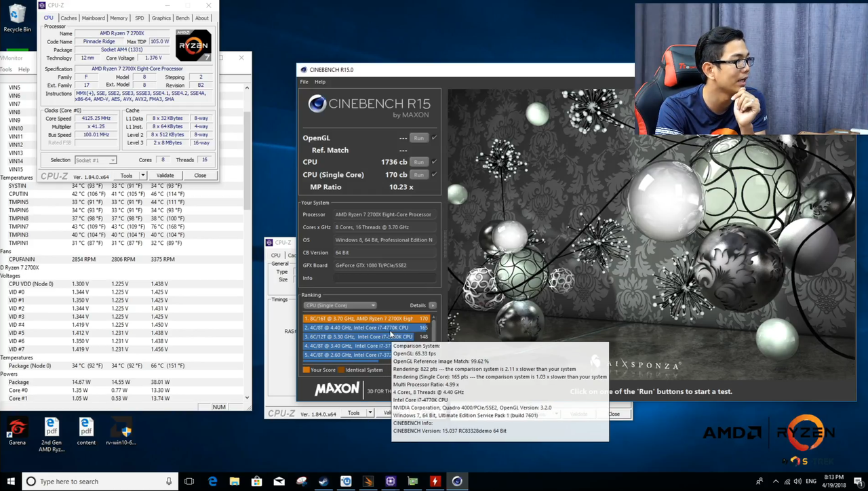Open the People icon in system tray

[759, 482]
